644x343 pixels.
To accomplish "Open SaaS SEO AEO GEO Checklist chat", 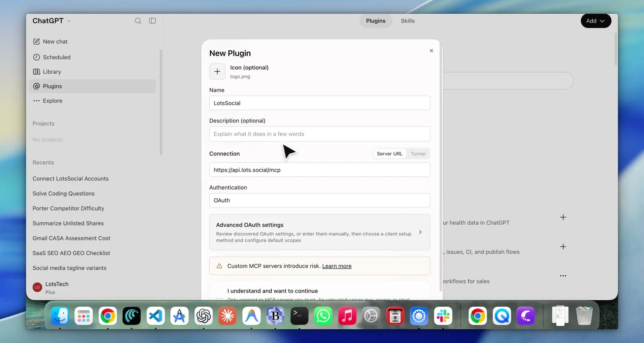I will pyautogui.click(x=71, y=253).
